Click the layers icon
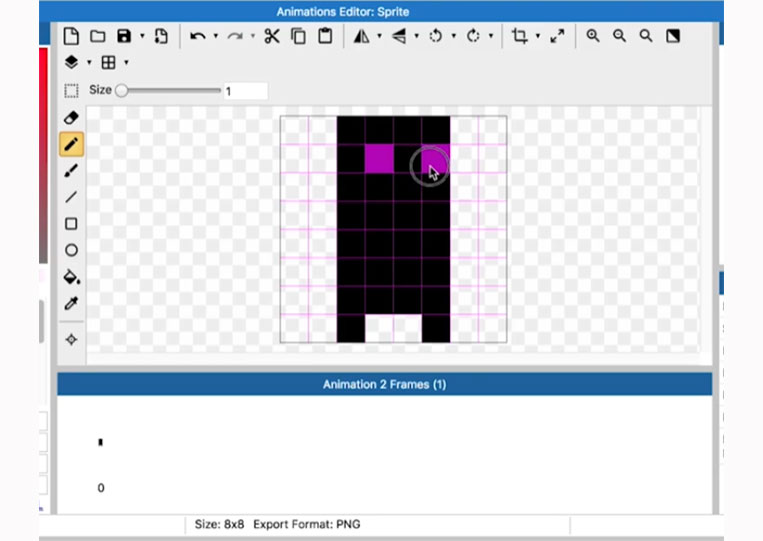The height and width of the screenshot is (541, 763). click(71, 62)
